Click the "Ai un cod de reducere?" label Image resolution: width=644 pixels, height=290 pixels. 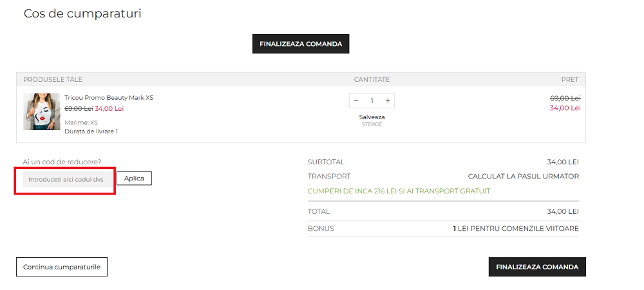pyautogui.click(x=62, y=162)
